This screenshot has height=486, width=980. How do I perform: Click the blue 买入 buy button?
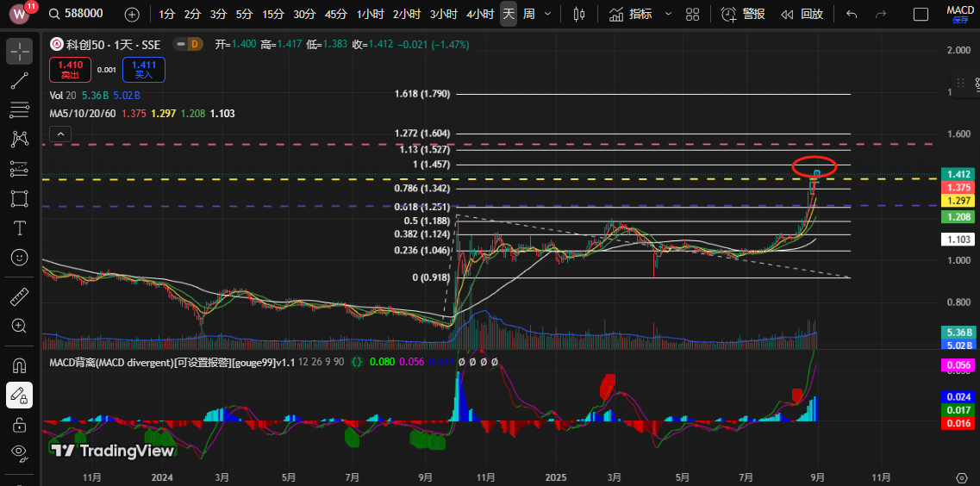[x=144, y=69]
